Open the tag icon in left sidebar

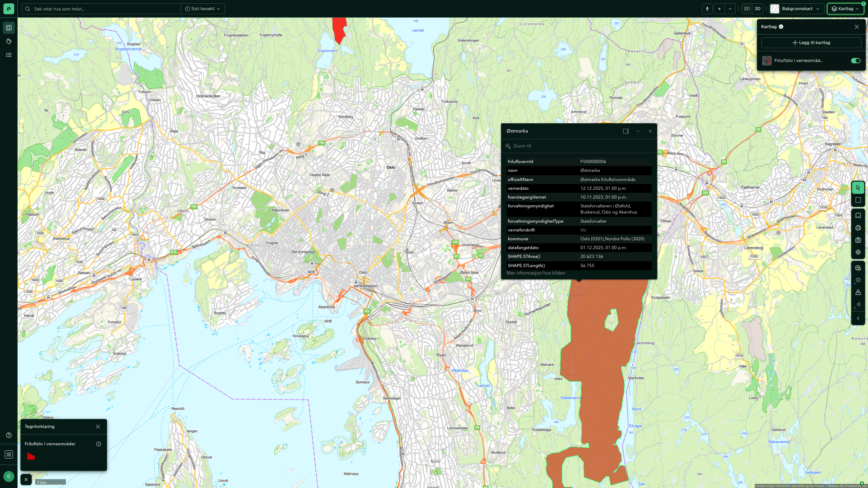[9, 41]
